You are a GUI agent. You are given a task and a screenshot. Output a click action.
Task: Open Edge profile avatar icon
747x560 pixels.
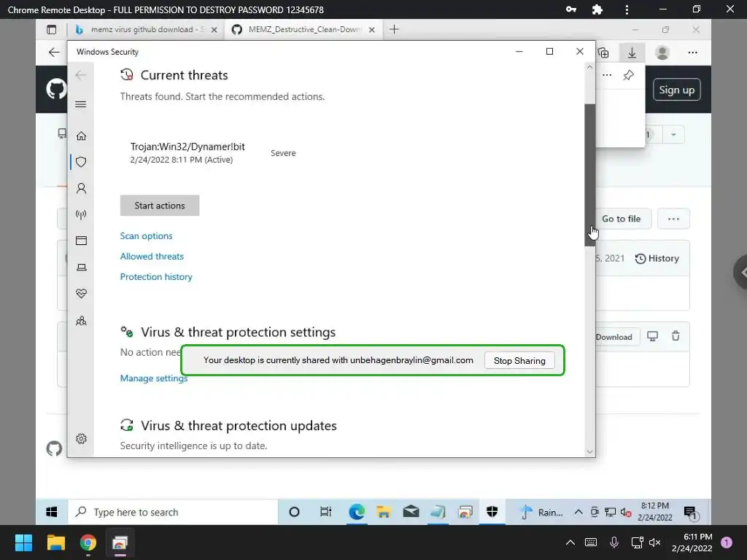(662, 52)
